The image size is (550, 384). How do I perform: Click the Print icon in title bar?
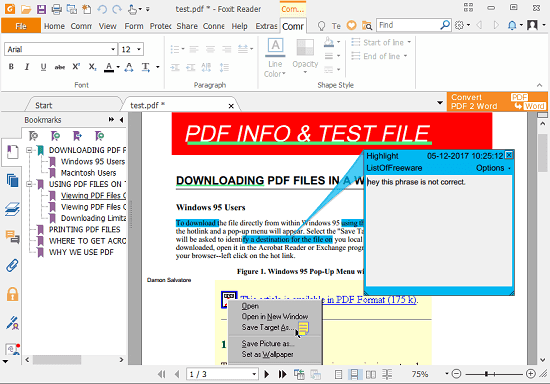tap(56, 9)
